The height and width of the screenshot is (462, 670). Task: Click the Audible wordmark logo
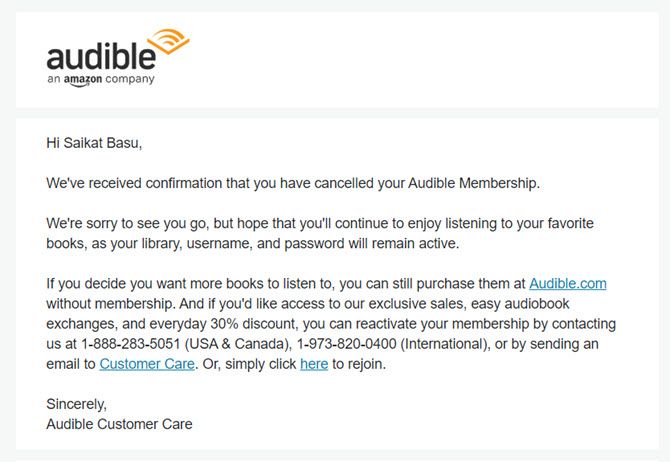pyautogui.click(x=101, y=55)
